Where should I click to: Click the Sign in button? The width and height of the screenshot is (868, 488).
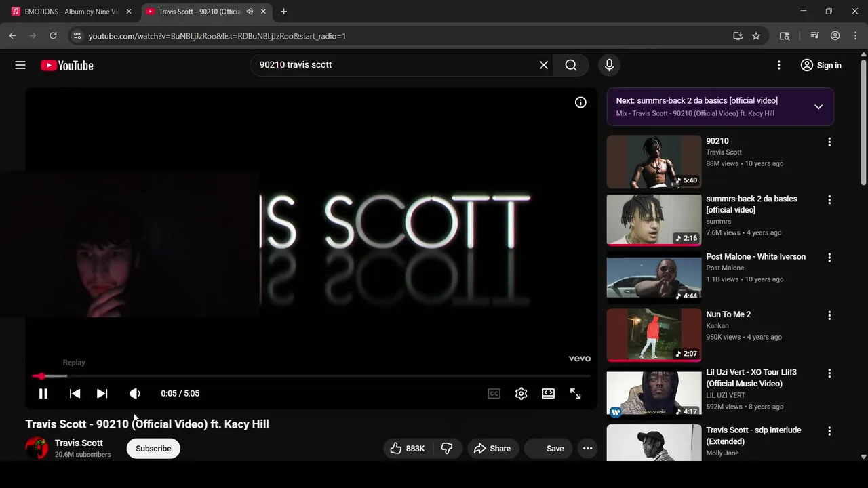click(x=821, y=65)
